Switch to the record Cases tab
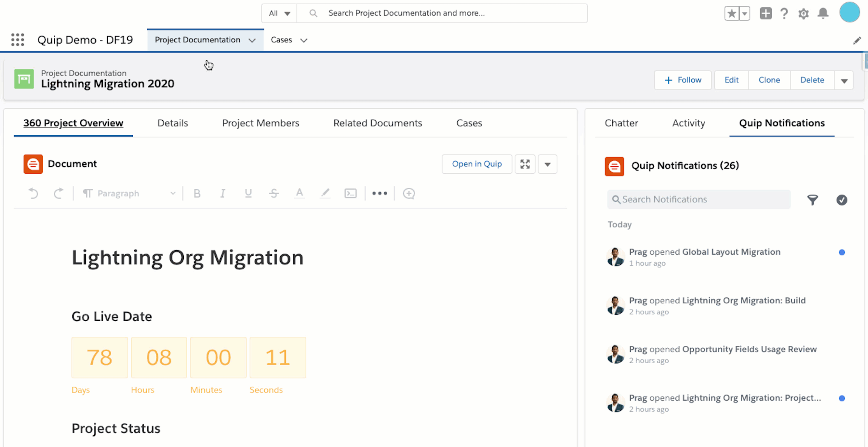Viewport: 868px width, 447px height. coord(469,123)
